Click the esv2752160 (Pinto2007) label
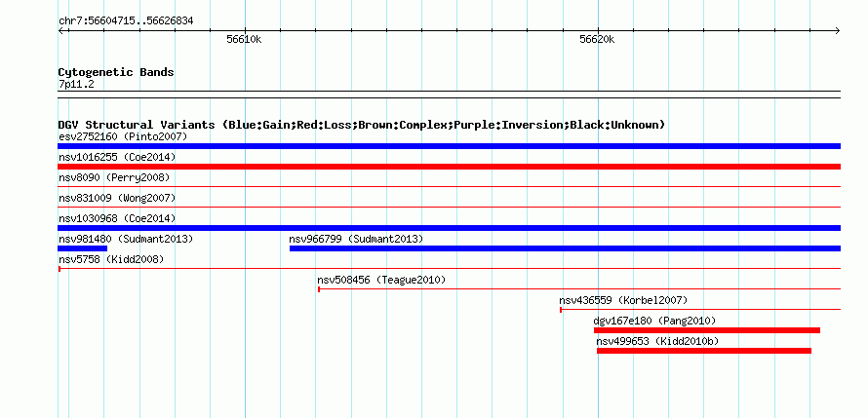 123,136
